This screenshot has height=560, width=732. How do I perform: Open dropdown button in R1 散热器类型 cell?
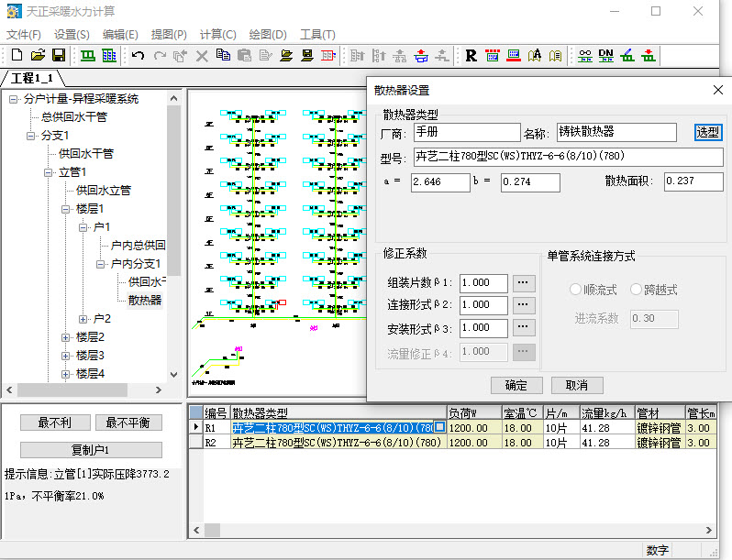tap(439, 426)
